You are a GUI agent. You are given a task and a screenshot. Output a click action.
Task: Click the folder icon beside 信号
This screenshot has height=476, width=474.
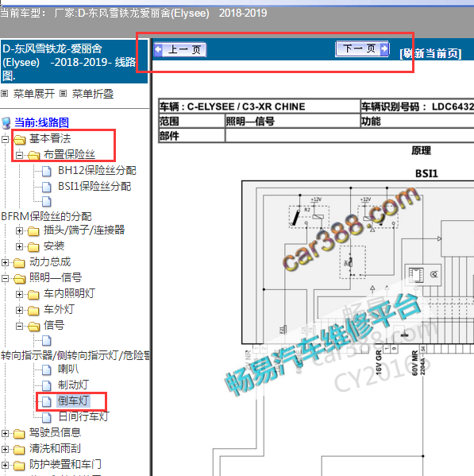point(33,327)
